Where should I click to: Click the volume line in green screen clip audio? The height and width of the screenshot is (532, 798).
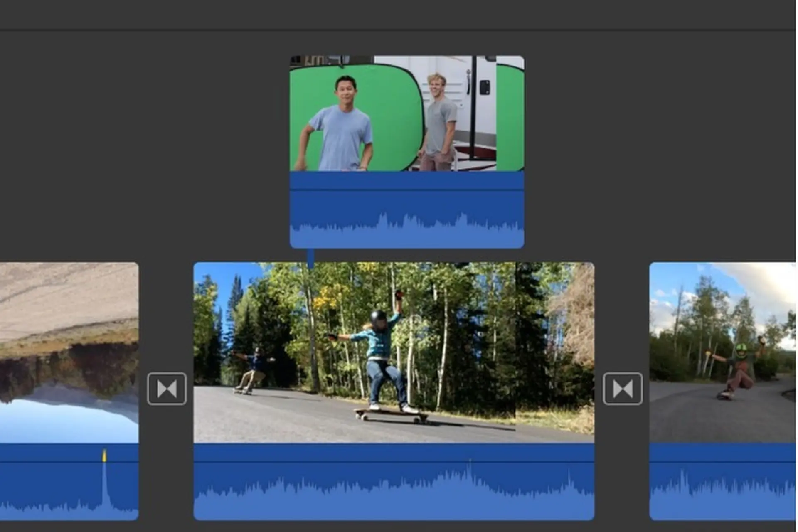pyautogui.click(x=407, y=190)
